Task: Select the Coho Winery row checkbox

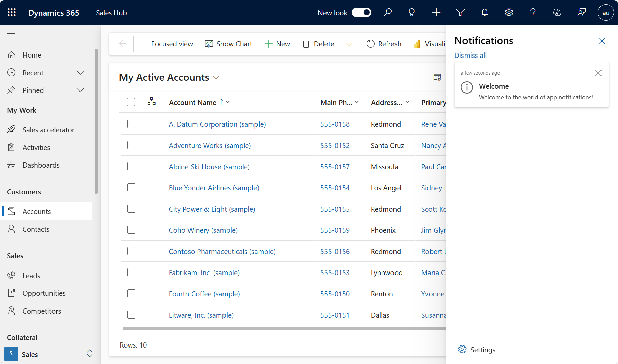Action: point(131,230)
